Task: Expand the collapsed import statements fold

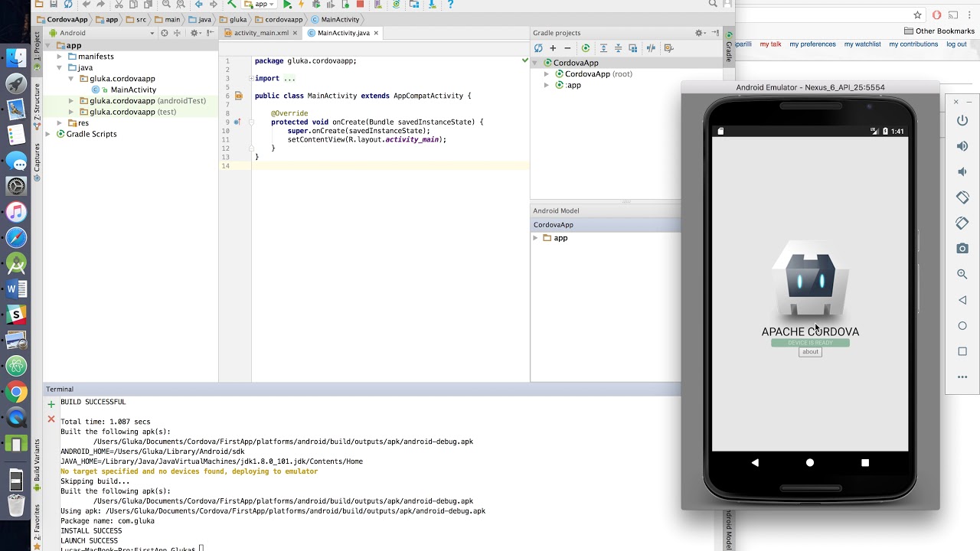Action: tap(251, 78)
